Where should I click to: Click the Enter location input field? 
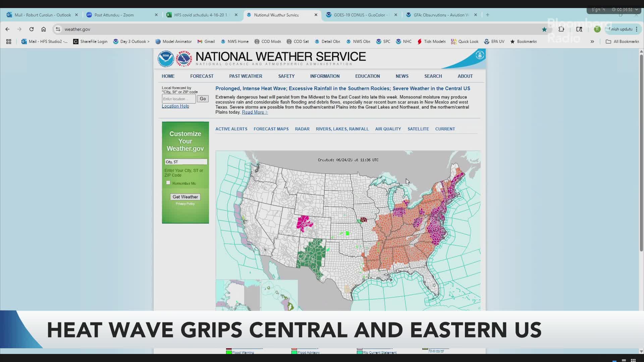tap(178, 99)
